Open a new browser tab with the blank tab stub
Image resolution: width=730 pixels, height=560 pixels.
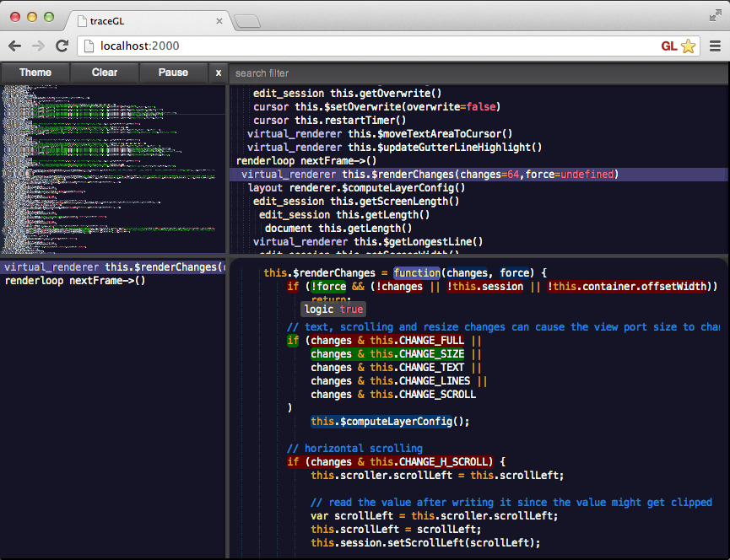click(247, 21)
